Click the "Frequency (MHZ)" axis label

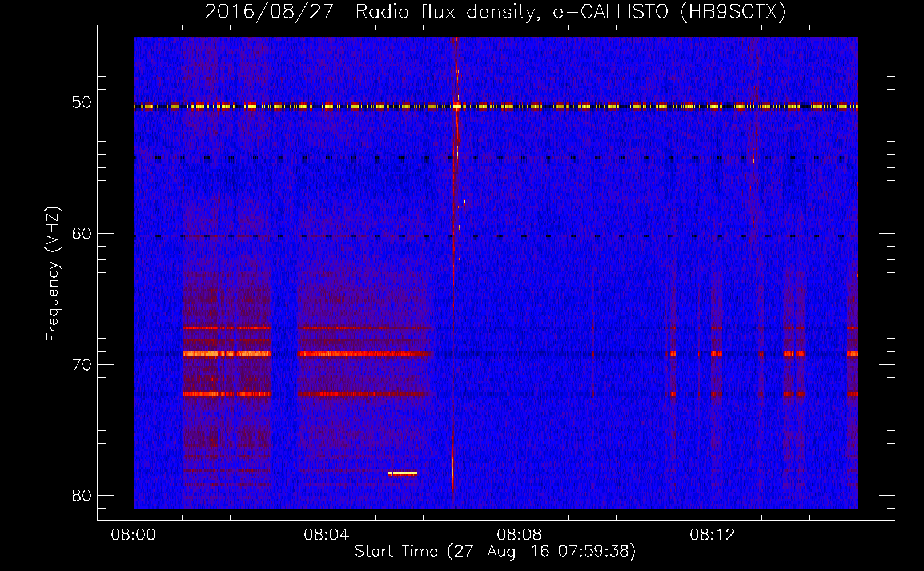click(x=53, y=274)
